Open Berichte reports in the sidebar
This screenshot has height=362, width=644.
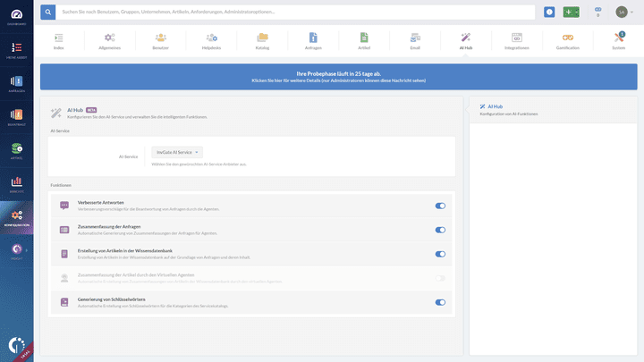(x=16, y=184)
